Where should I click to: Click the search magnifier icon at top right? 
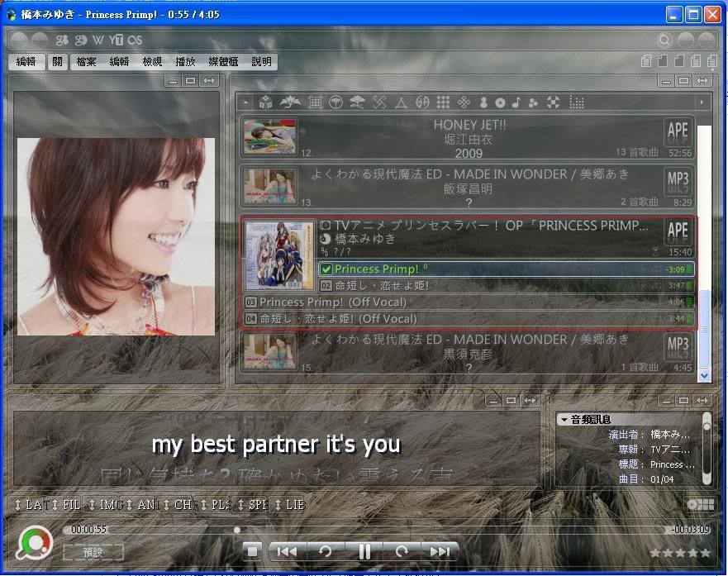(x=664, y=40)
